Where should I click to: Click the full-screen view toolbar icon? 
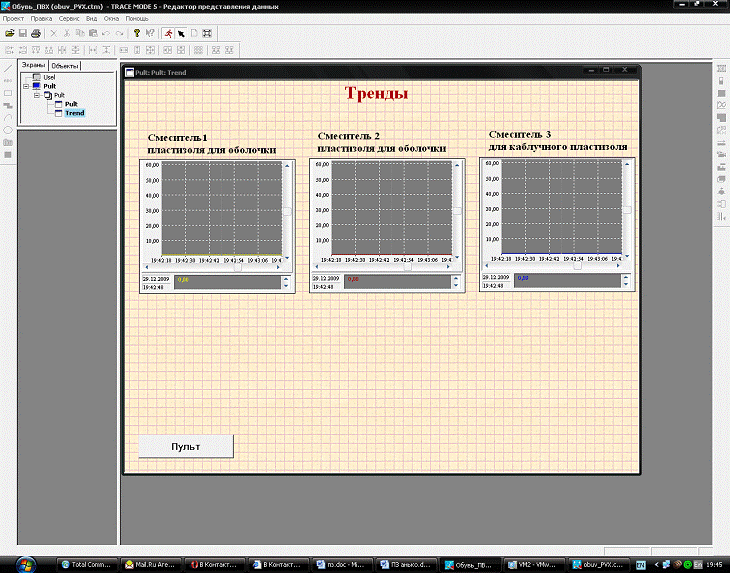pos(207,33)
